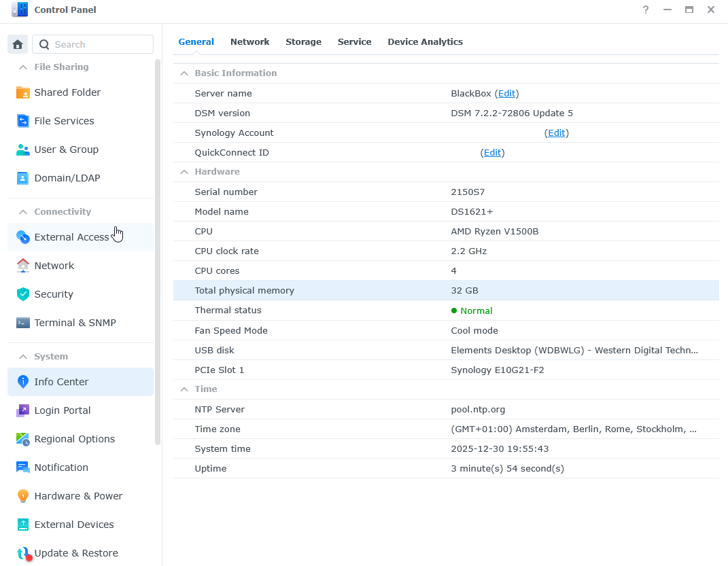Open the Shared Folder icon

(22, 92)
